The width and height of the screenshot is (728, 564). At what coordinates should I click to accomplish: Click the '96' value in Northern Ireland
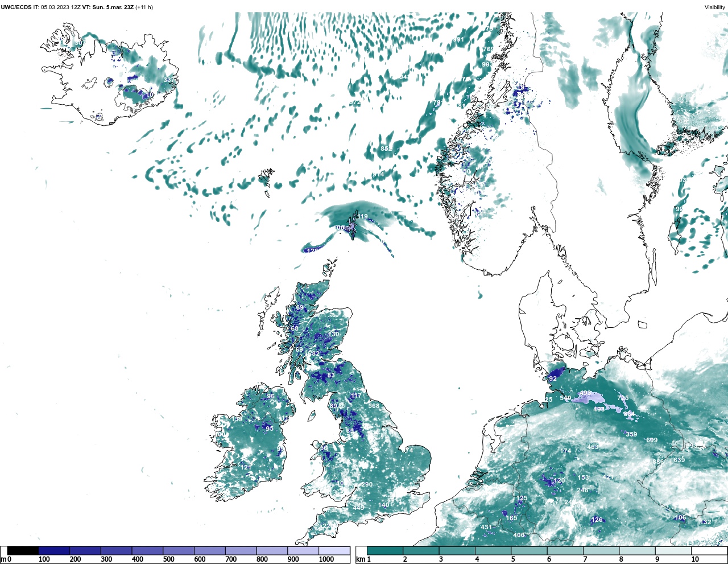point(271,397)
